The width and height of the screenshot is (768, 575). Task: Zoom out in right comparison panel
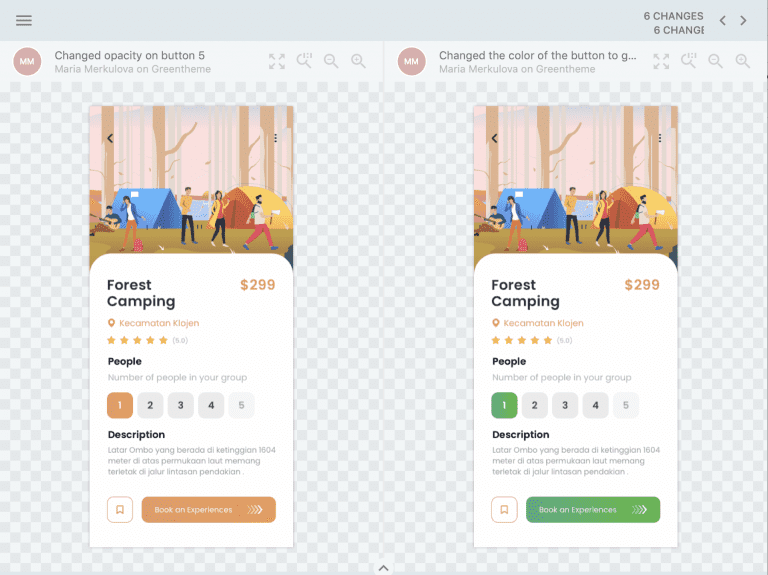716,61
